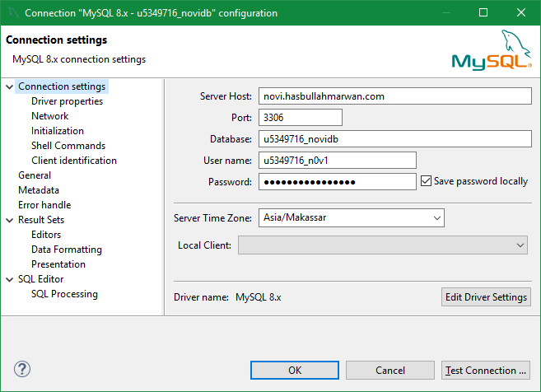Open the SQL Processing page
Viewport: 541px width, 392px height.
pos(64,294)
